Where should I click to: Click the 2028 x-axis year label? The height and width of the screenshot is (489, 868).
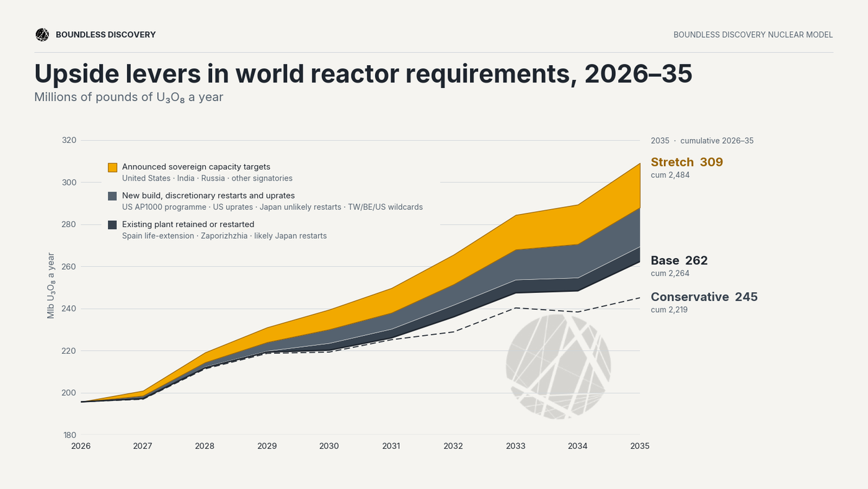[205, 446]
